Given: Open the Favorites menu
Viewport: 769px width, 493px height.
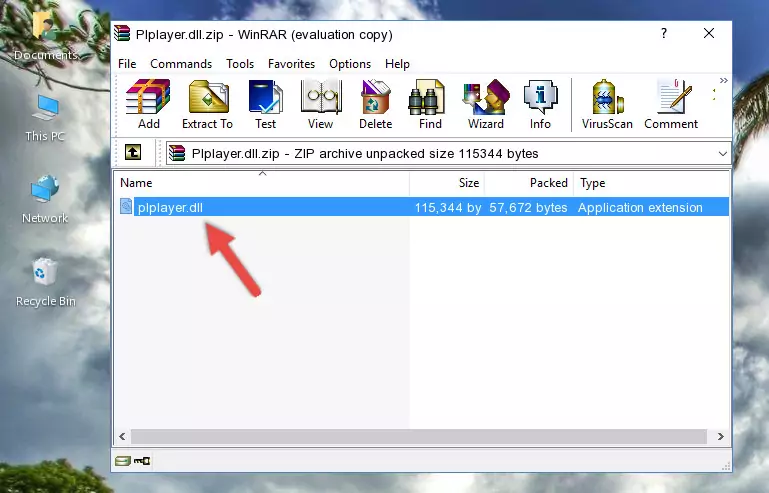Looking at the screenshot, I should point(291,64).
